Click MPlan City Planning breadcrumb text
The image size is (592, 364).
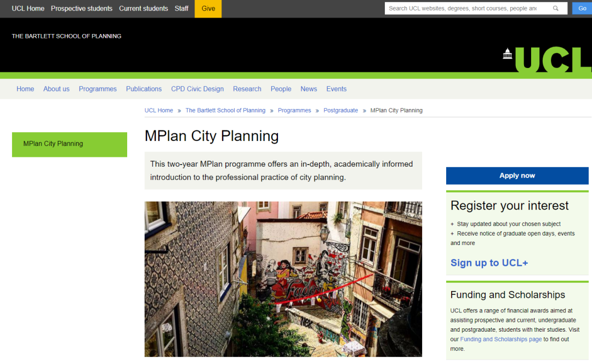396,110
